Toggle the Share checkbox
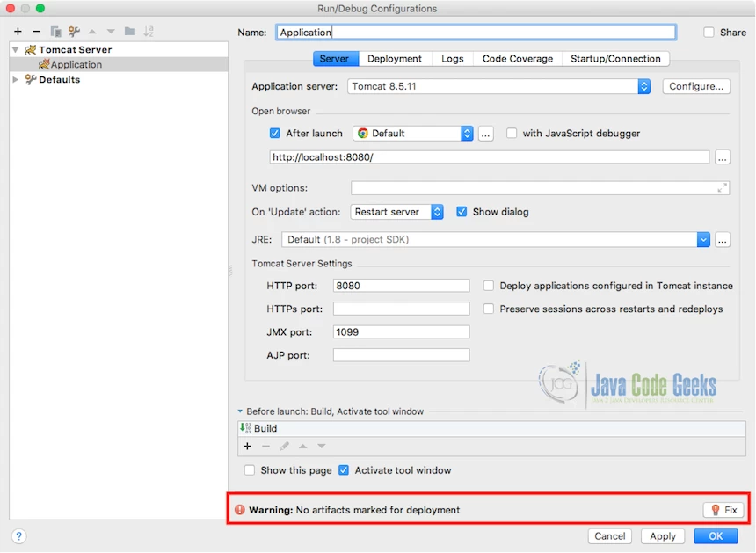The height and width of the screenshot is (553, 756). tap(709, 33)
